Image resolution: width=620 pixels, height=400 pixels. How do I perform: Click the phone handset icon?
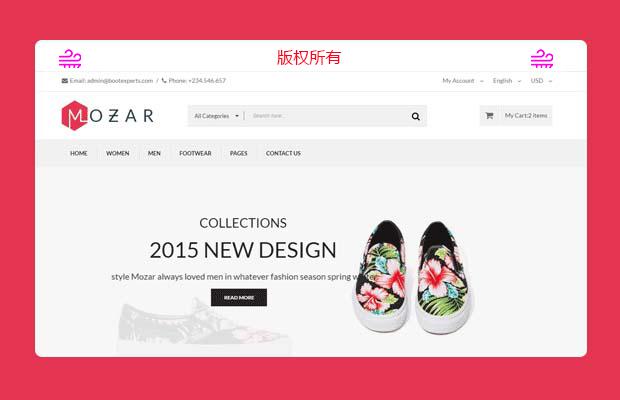point(164,81)
